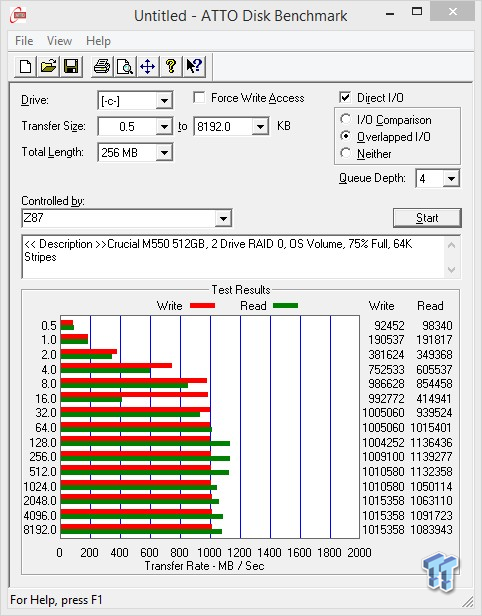
Task: Print results using the printer icon
Action: click(102, 66)
